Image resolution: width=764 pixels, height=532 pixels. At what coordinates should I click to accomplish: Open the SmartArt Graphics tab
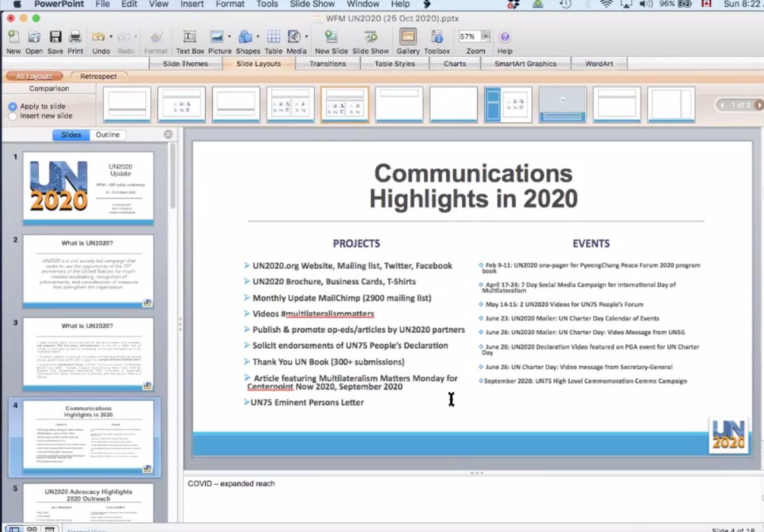[525, 64]
